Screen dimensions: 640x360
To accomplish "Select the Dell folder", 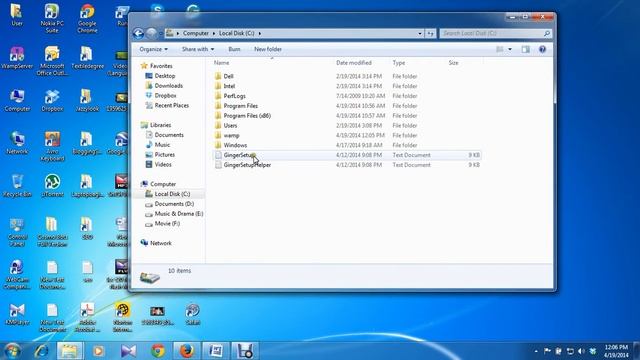I will (x=229, y=76).
